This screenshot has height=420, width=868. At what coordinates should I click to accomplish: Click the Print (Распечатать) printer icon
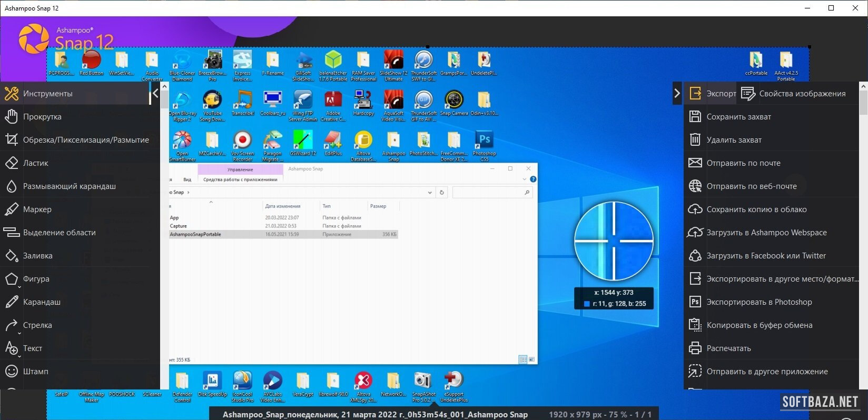coord(695,348)
